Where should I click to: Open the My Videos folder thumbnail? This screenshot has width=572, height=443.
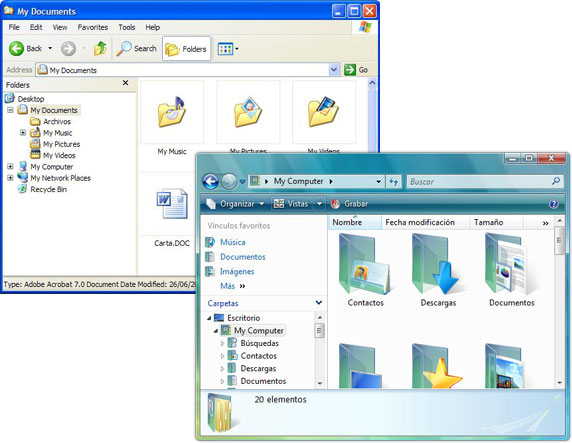(x=324, y=112)
